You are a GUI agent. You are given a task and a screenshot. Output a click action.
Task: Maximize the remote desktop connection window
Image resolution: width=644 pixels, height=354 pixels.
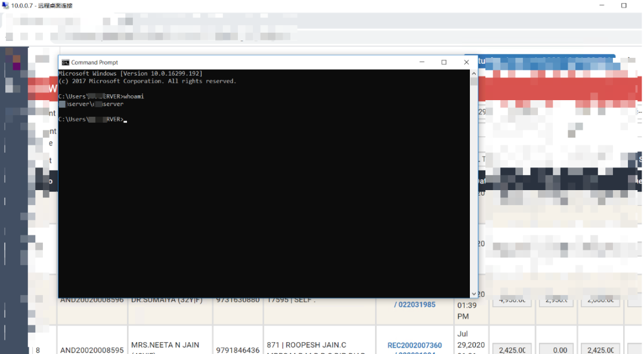[x=624, y=5]
